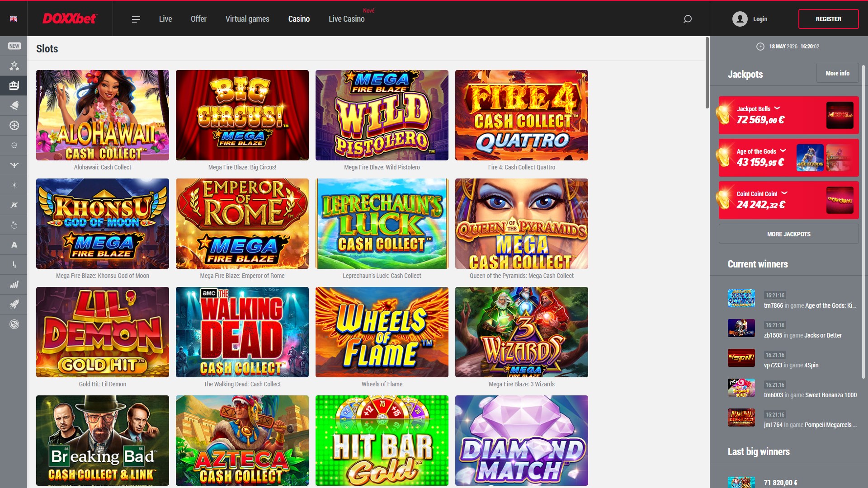The height and width of the screenshot is (488, 868).
Task: Expand the Coin! Coin! Coin! chevron
Action: coord(784,193)
